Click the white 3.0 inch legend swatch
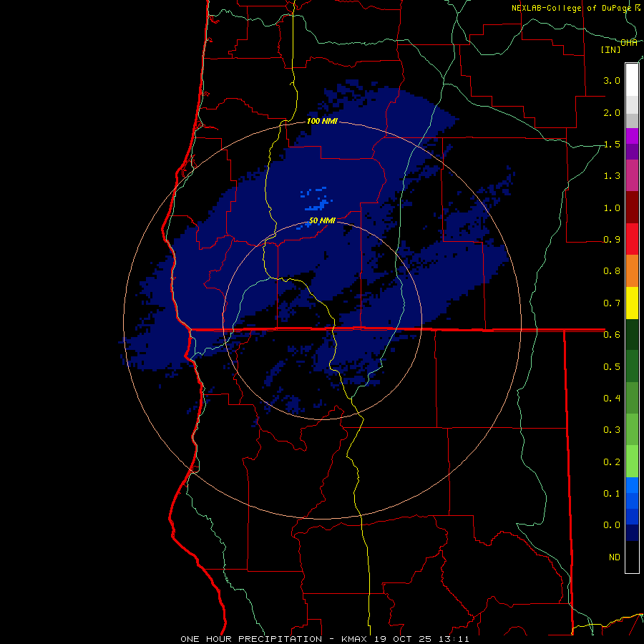 (x=632, y=80)
